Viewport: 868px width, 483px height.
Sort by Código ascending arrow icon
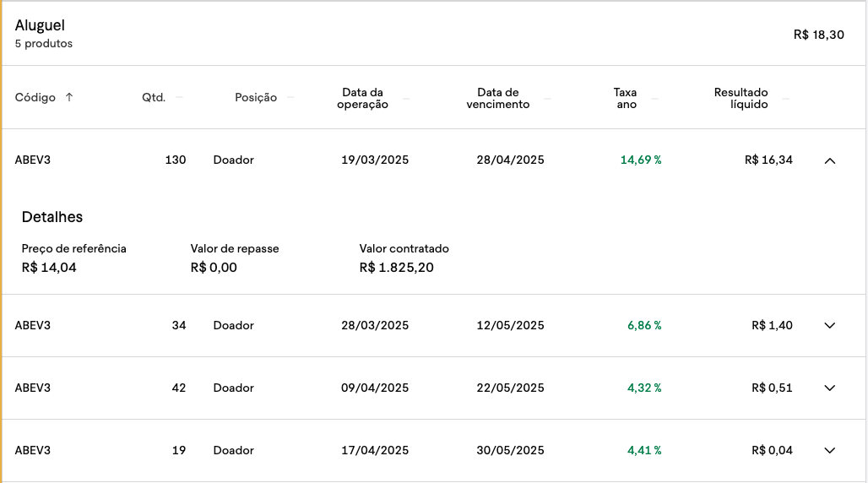point(69,97)
